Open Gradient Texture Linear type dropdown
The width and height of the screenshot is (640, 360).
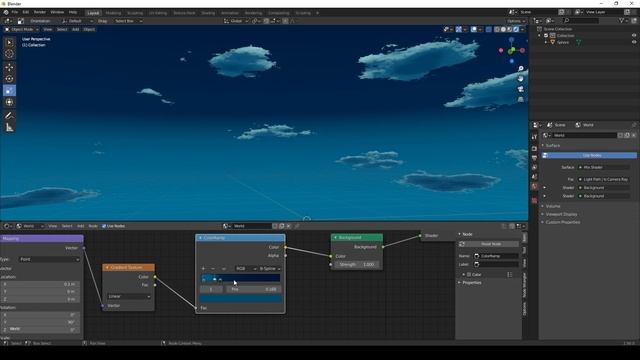click(129, 296)
